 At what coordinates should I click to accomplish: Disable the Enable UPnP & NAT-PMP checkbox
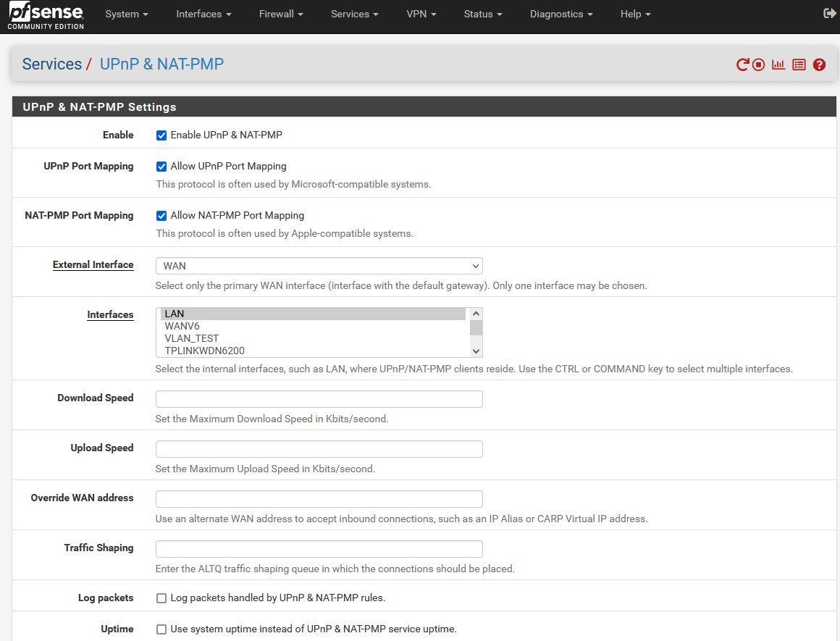coord(161,135)
